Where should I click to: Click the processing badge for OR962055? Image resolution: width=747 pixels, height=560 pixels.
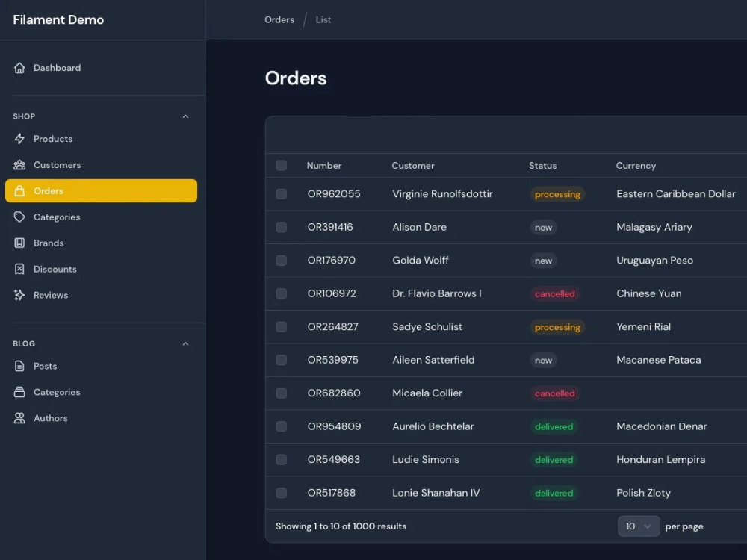click(557, 194)
